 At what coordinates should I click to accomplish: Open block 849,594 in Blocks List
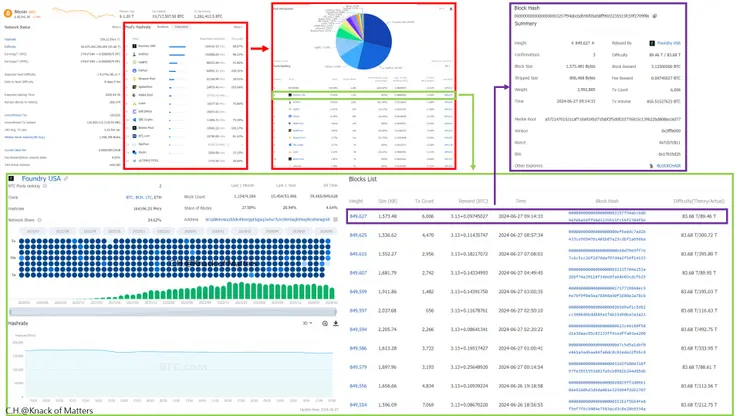[x=358, y=330]
